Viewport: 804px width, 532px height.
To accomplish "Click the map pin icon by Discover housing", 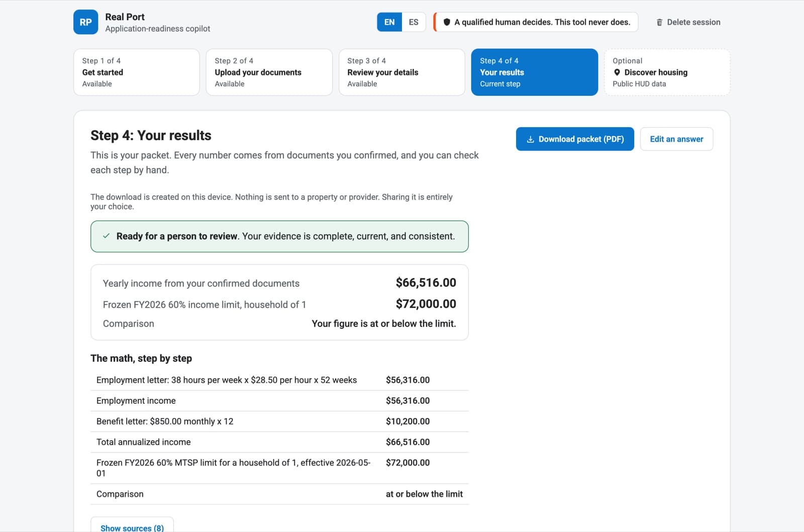I will click(x=617, y=72).
